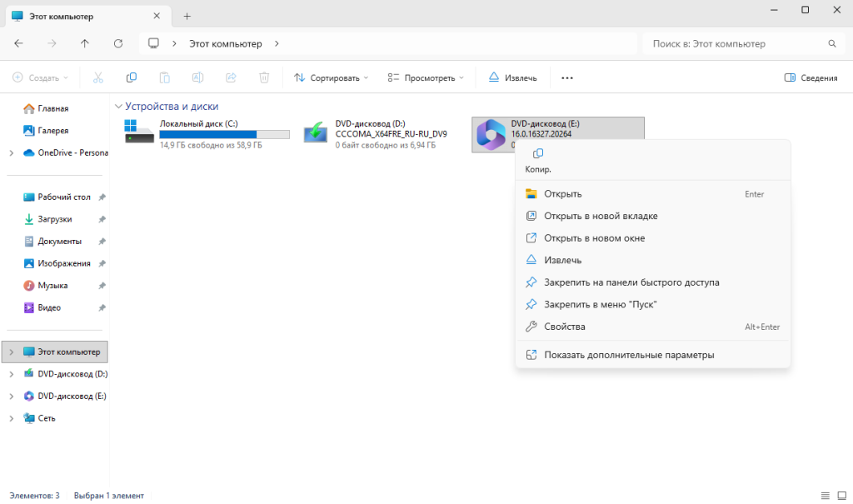Select Локальный диск (C:) drive
Viewport: 853px width, 504px height.
click(207, 134)
